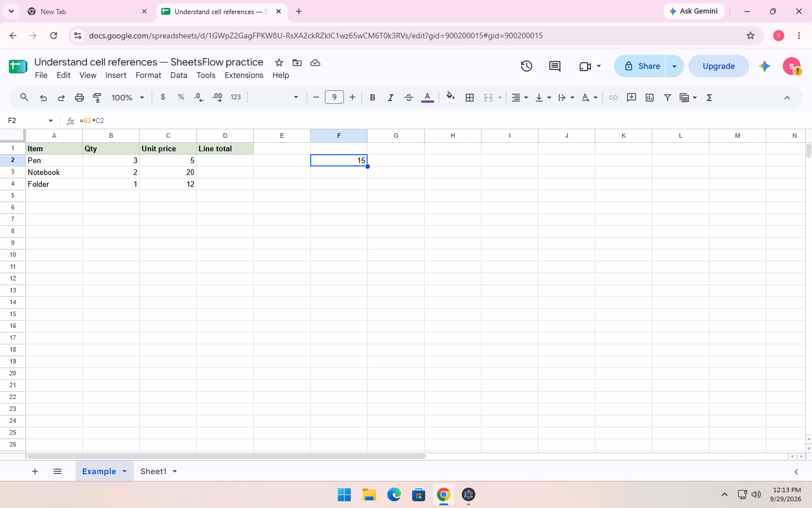
Task: Open the Data menu
Action: 179,75
